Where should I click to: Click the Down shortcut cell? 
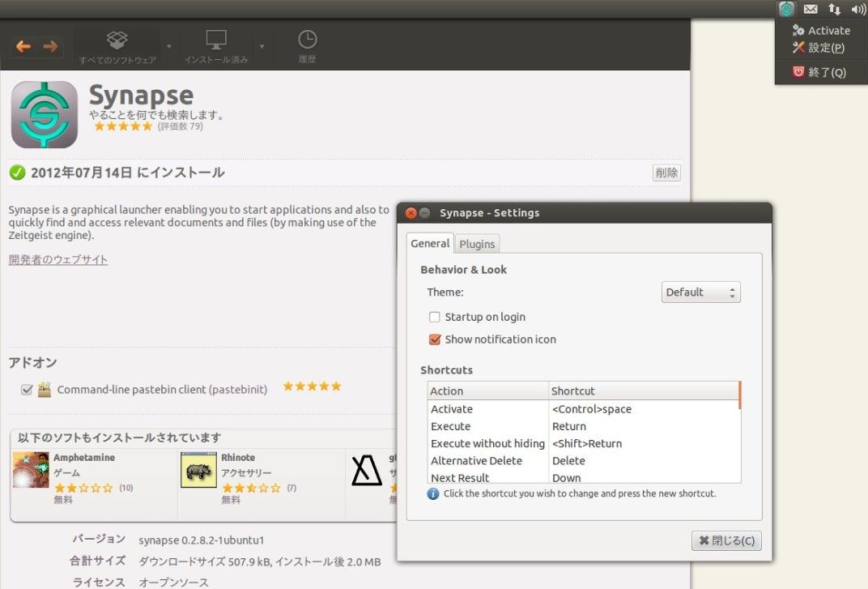pyautogui.click(x=566, y=478)
